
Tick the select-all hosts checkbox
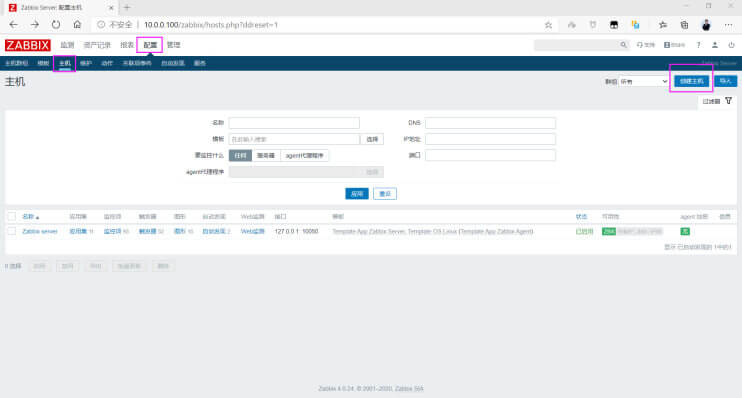12,216
